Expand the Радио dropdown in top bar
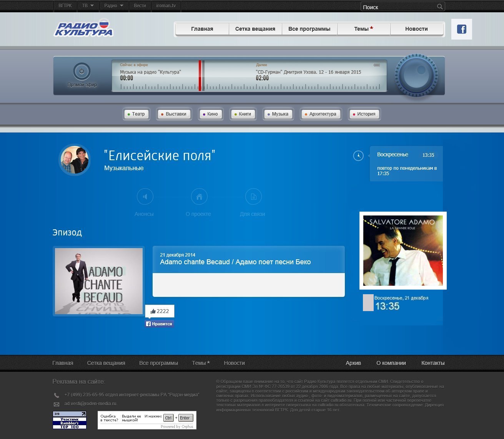This screenshot has width=504, height=439. coord(114,6)
